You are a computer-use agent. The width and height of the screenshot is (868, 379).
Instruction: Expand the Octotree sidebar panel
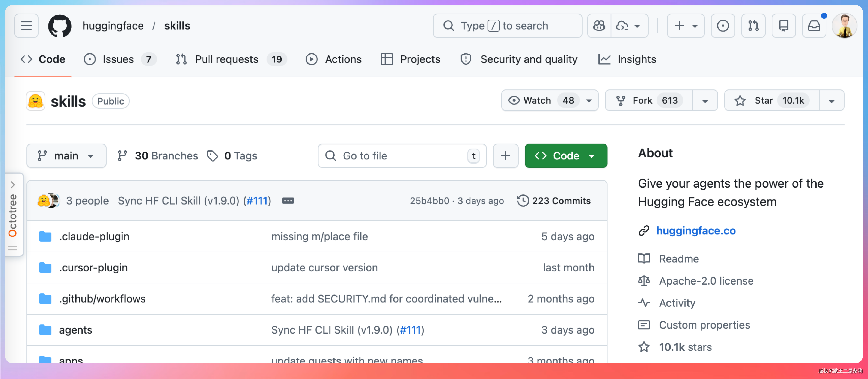tap(13, 185)
